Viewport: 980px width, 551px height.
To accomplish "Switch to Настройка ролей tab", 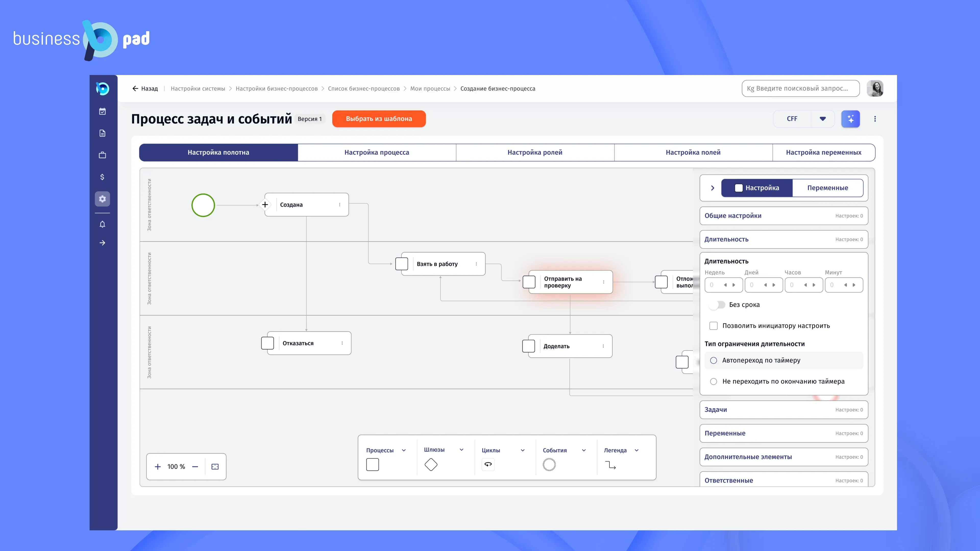I will tap(535, 153).
